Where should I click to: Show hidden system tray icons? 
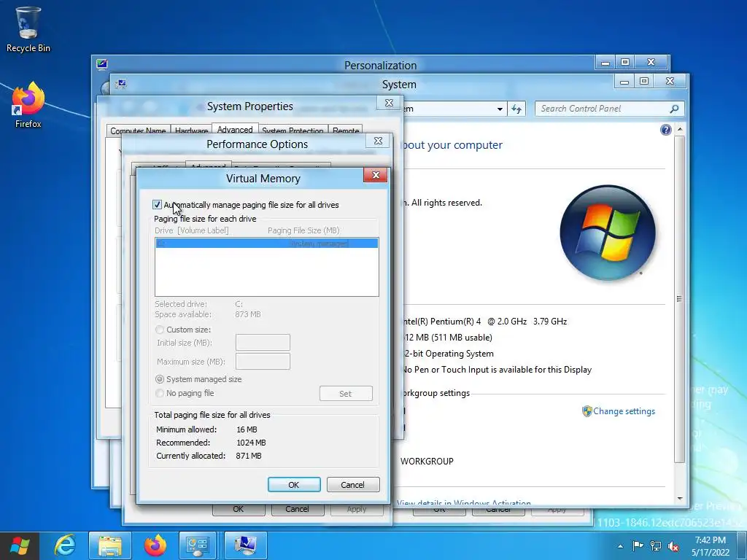620,546
